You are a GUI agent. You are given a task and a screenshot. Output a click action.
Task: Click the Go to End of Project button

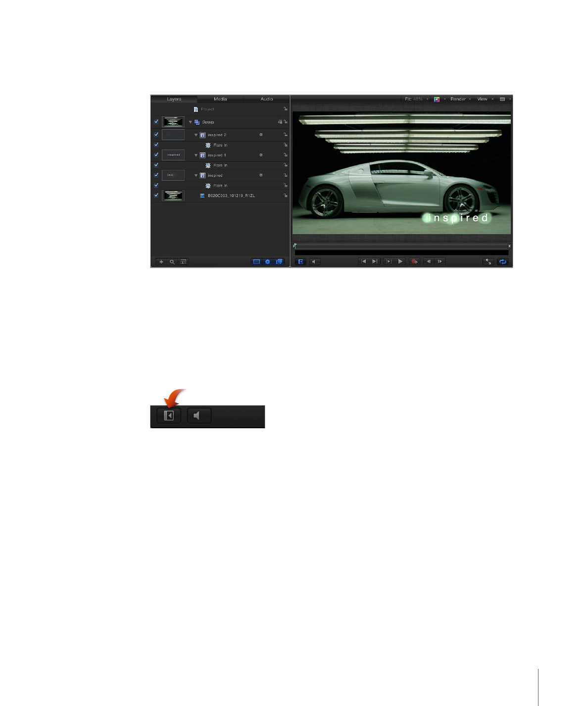coord(375,261)
